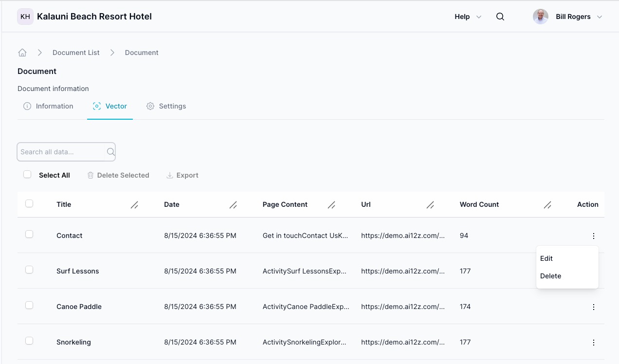Sort by Page Content column header
Screen dimensions: 619x364
[285, 204]
